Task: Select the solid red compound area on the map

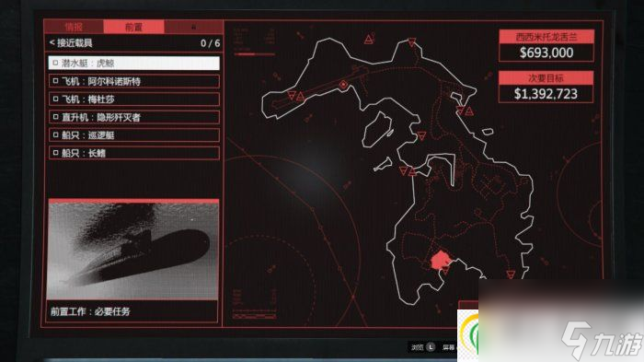Action: 441,260
